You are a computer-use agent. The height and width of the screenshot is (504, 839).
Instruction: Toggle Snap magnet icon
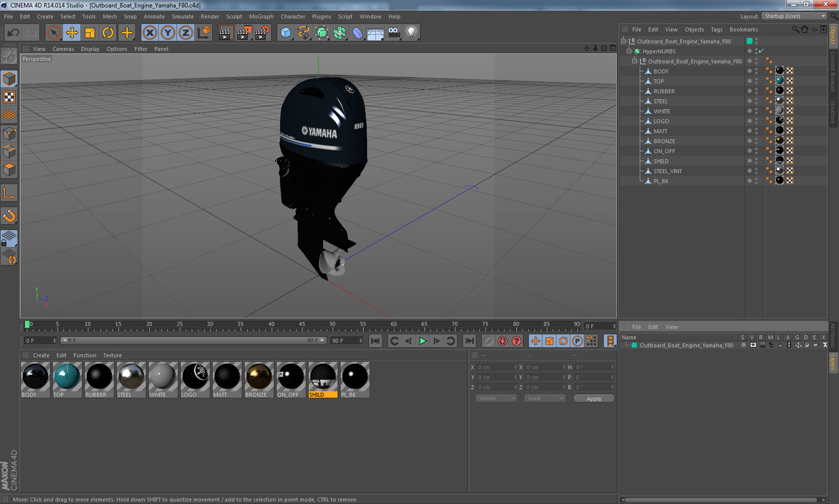[9, 216]
